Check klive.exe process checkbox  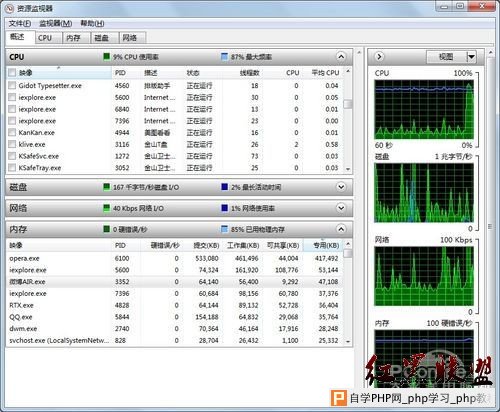click(12, 144)
